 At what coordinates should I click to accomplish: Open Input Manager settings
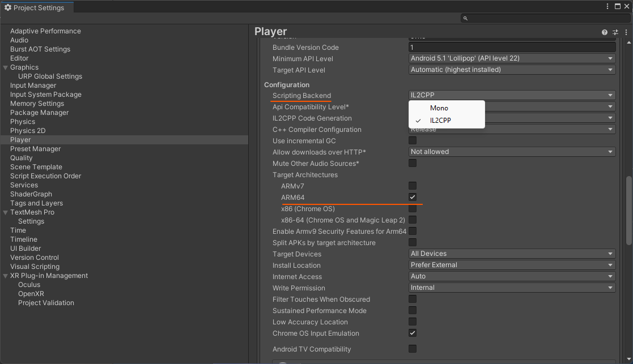[x=33, y=85]
